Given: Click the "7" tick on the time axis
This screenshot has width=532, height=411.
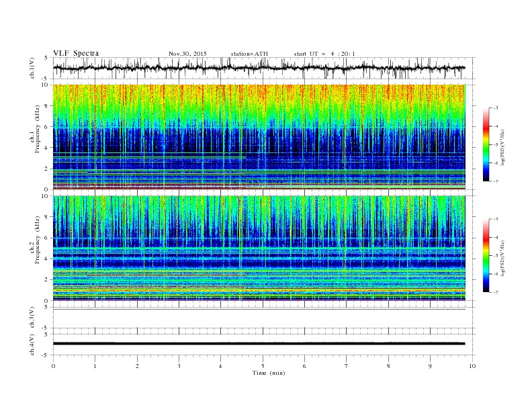Looking at the screenshot, I should (x=346, y=366).
